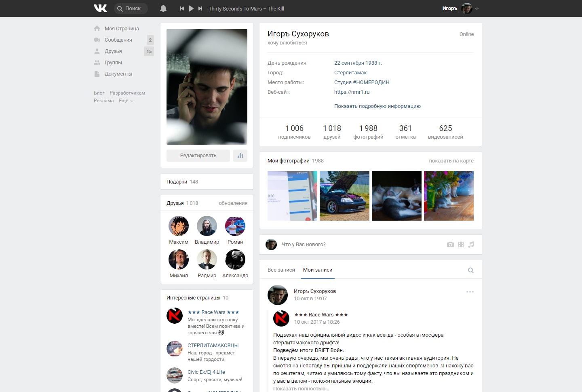Viewport: 582px width, 392px height.
Task: Open friend Владимир's avatar
Action: 207,226
